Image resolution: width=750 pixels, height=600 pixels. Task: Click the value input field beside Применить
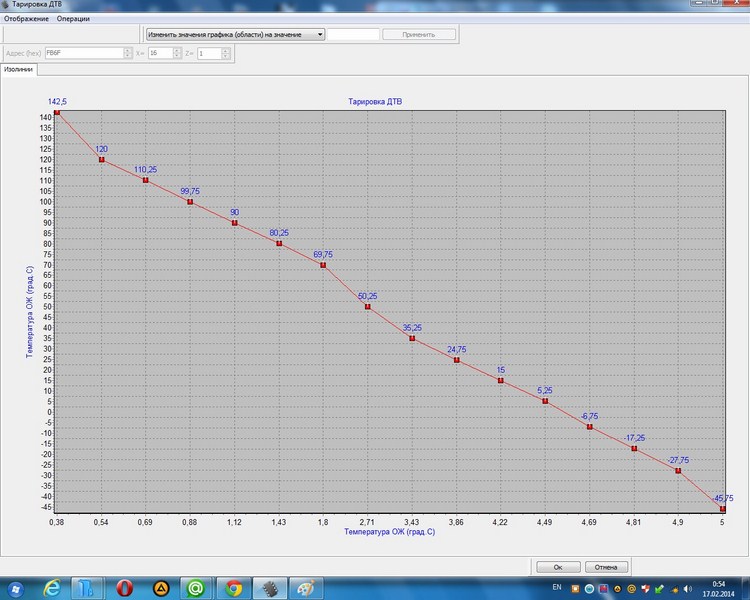[x=353, y=34]
